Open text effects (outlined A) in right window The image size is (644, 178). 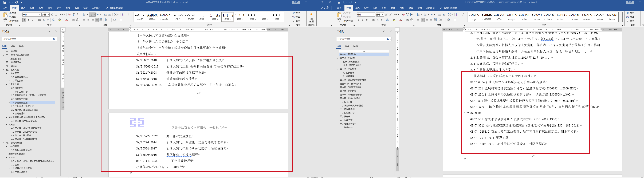(388, 20)
